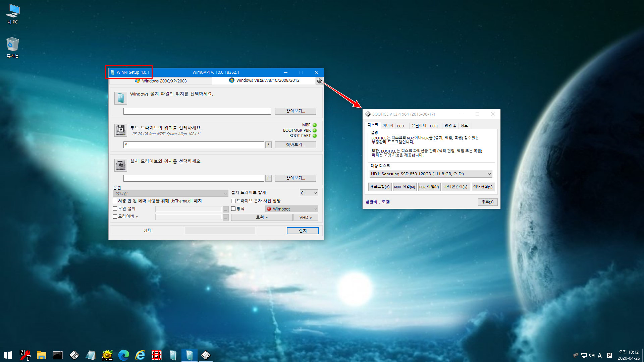
Task: Click the Windows setup files source icon
Action: tap(121, 98)
